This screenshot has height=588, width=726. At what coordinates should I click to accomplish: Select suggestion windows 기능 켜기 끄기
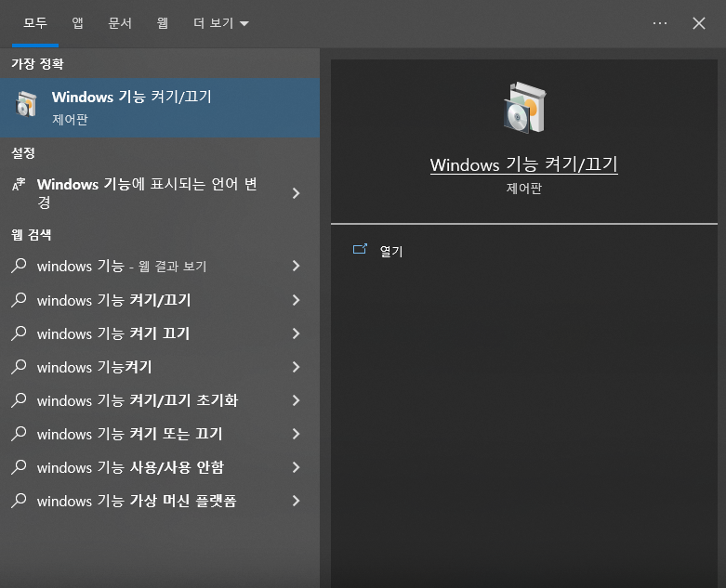[x=160, y=333]
